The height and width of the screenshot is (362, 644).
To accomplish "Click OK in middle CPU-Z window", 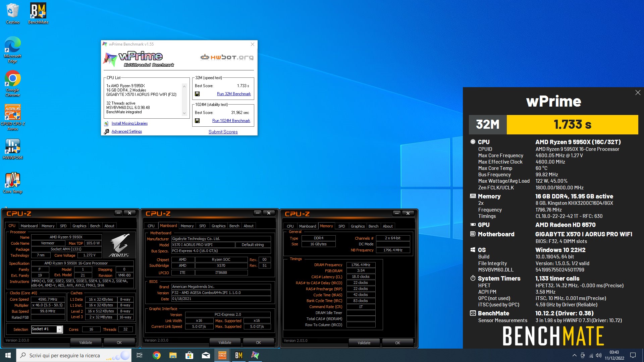I will point(258,343).
